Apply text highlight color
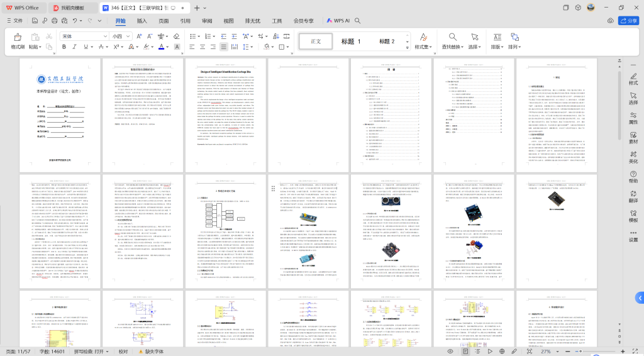The height and width of the screenshot is (356, 644). pos(146,47)
